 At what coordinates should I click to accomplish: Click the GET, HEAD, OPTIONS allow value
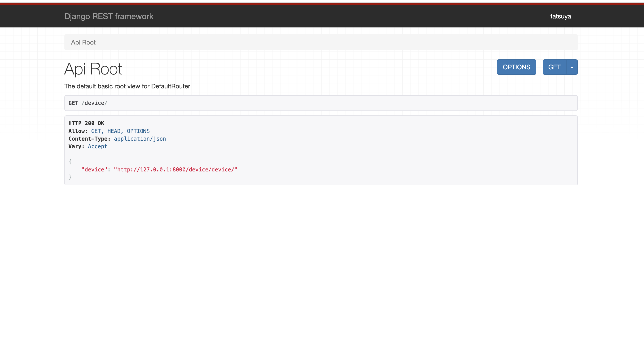point(120,131)
